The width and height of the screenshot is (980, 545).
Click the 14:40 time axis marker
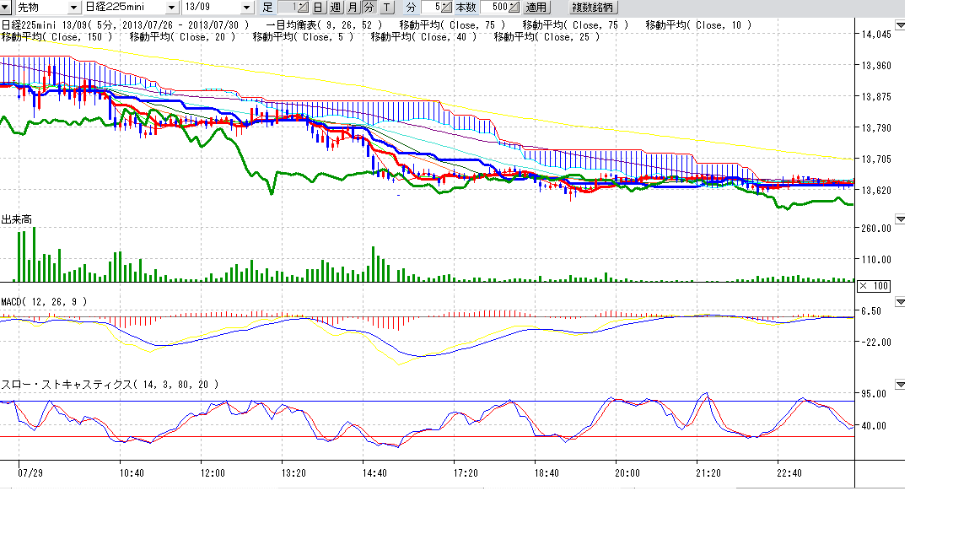click(x=374, y=473)
